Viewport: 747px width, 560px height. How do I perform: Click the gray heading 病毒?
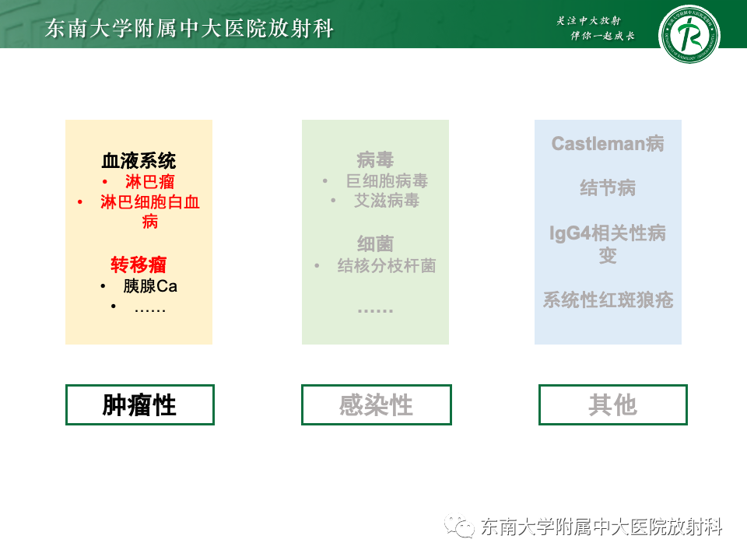click(375, 160)
